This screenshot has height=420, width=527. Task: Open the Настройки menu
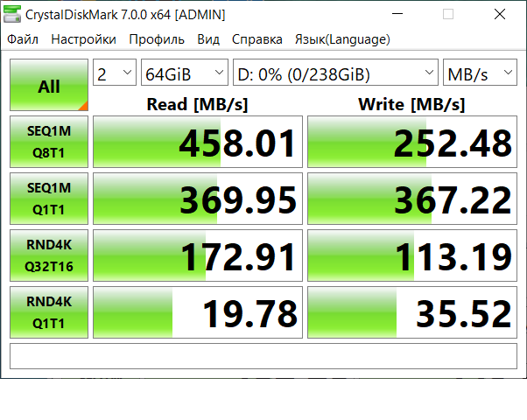[83, 39]
